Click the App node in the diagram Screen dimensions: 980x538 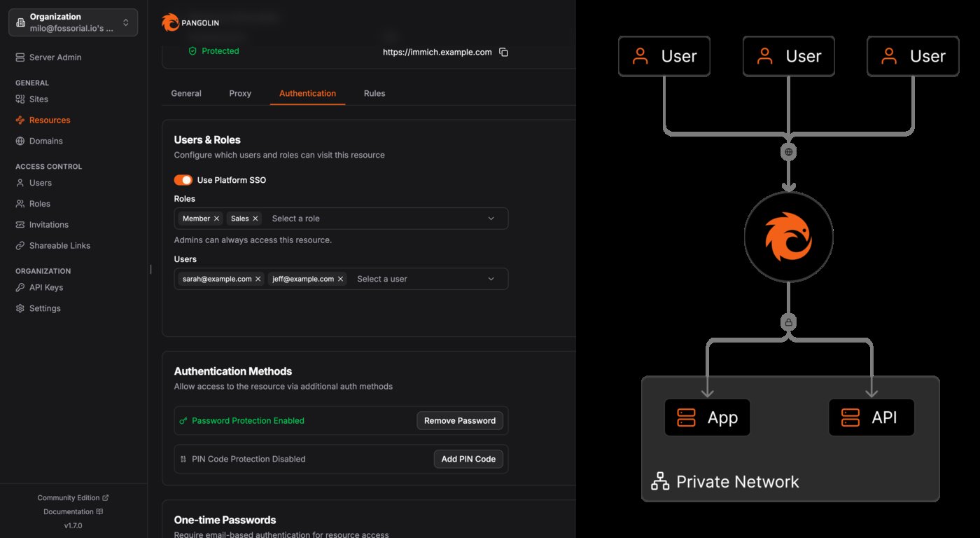point(707,418)
